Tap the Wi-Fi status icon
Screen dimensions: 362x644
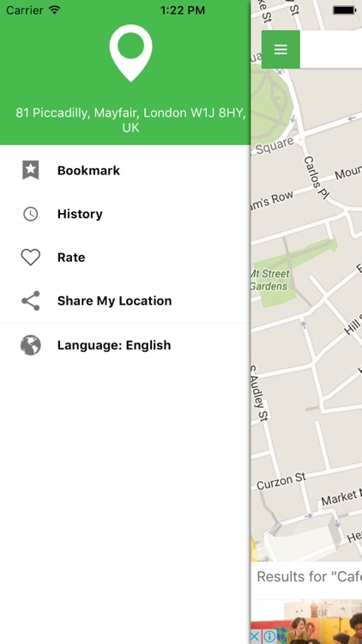[x=54, y=9]
